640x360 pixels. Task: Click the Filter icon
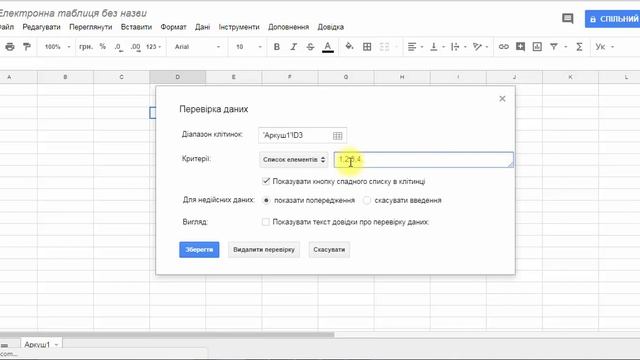tap(554, 47)
